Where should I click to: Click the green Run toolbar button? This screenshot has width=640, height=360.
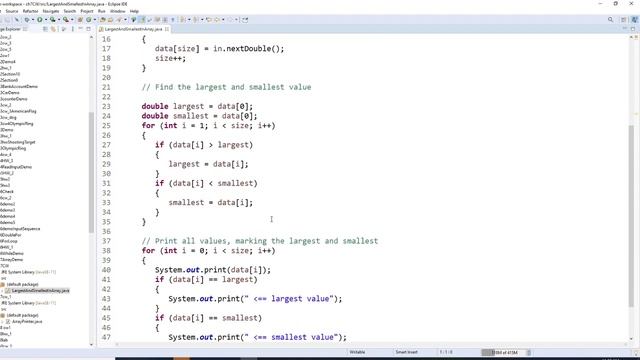click(x=40, y=20)
